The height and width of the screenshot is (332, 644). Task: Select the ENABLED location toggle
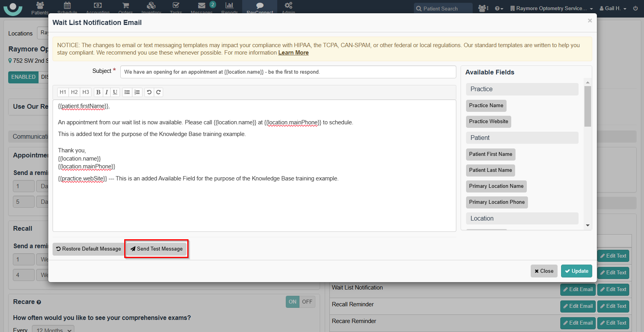coord(23,77)
